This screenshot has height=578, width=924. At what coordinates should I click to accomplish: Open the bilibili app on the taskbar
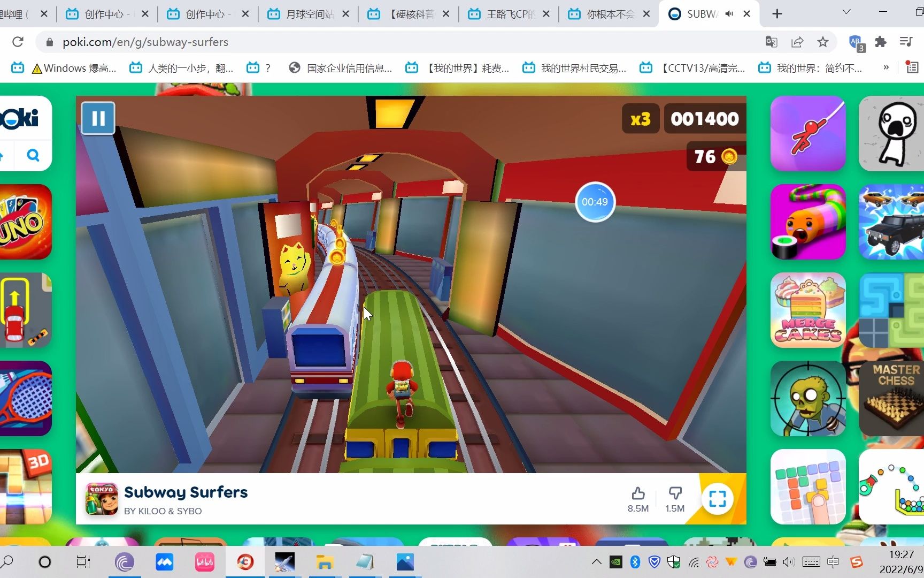[205, 562]
